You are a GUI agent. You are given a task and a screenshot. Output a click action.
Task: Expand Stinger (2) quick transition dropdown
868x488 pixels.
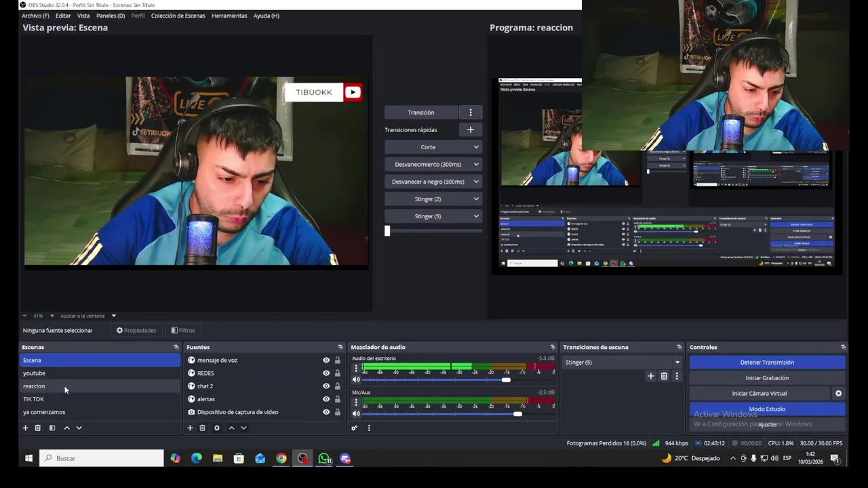[476, 199]
